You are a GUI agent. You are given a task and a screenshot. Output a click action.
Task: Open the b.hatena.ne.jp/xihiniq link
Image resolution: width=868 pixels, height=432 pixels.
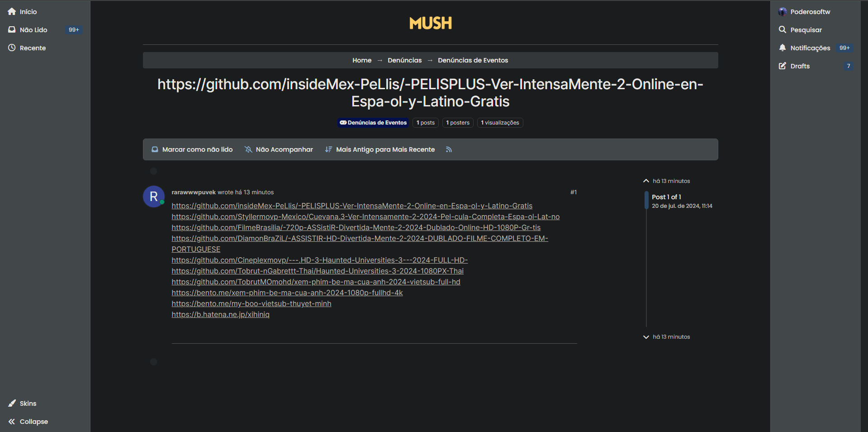point(220,315)
